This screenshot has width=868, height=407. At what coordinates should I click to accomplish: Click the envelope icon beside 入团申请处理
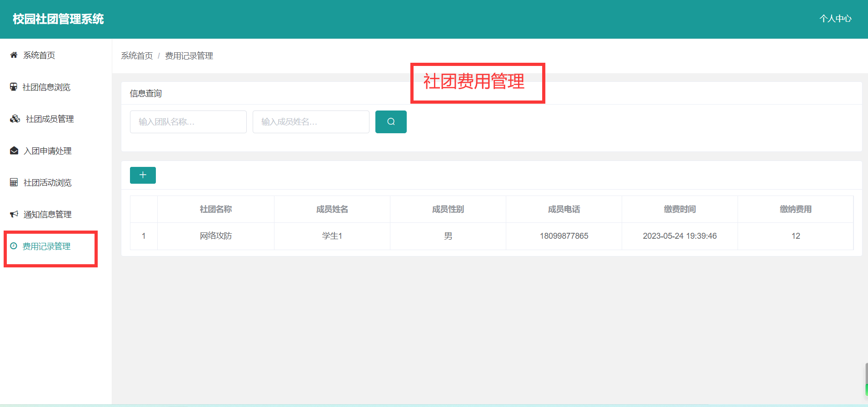pyautogui.click(x=14, y=151)
